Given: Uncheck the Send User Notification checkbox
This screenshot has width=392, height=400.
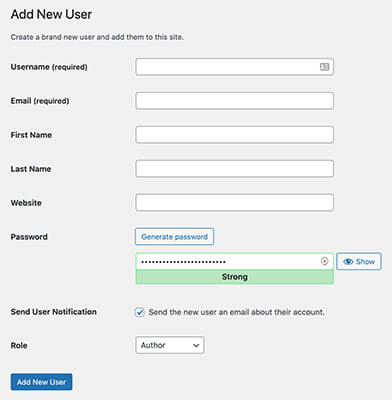Looking at the screenshot, I should [x=140, y=312].
